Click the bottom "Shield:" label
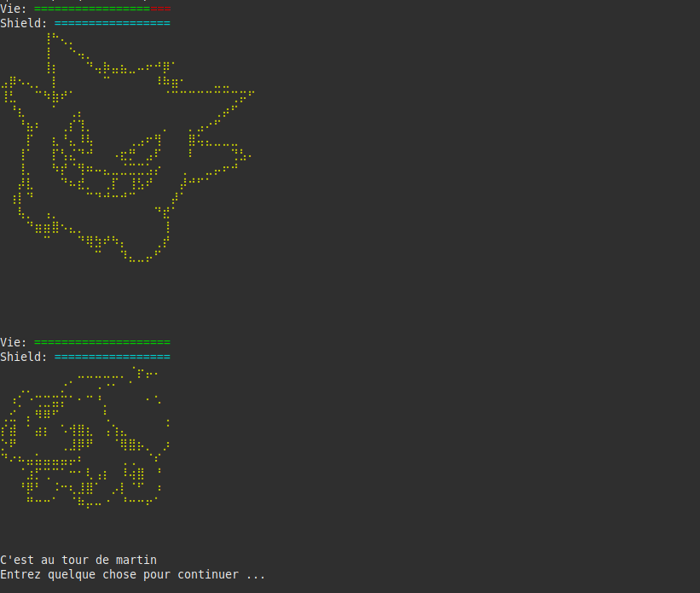This screenshot has width=700, height=593. (x=24, y=357)
